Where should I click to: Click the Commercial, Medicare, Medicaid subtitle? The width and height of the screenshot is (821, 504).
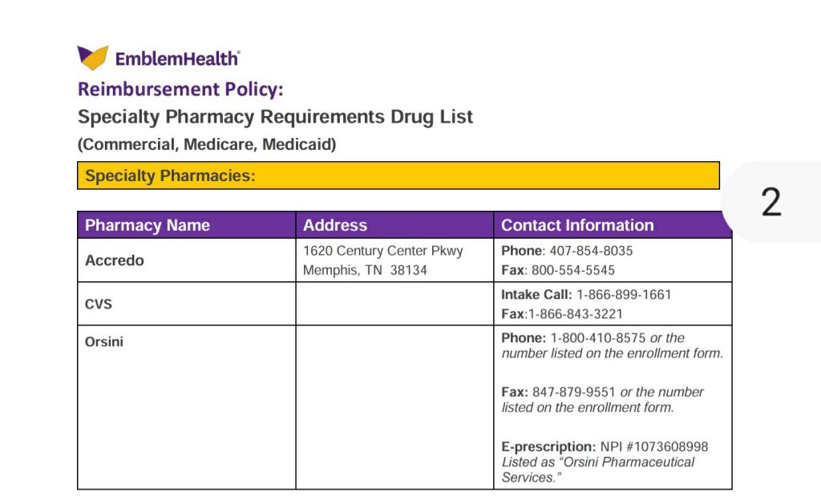tap(207, 145)
